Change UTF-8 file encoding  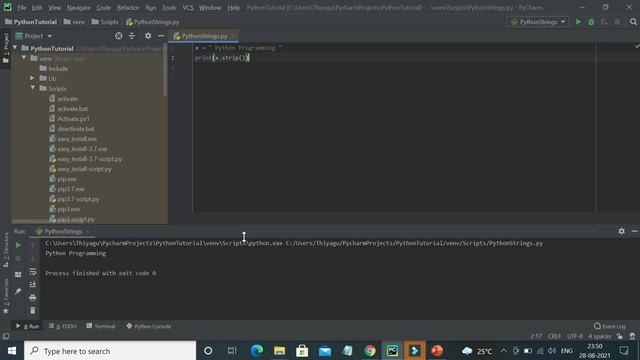point(575,336)
